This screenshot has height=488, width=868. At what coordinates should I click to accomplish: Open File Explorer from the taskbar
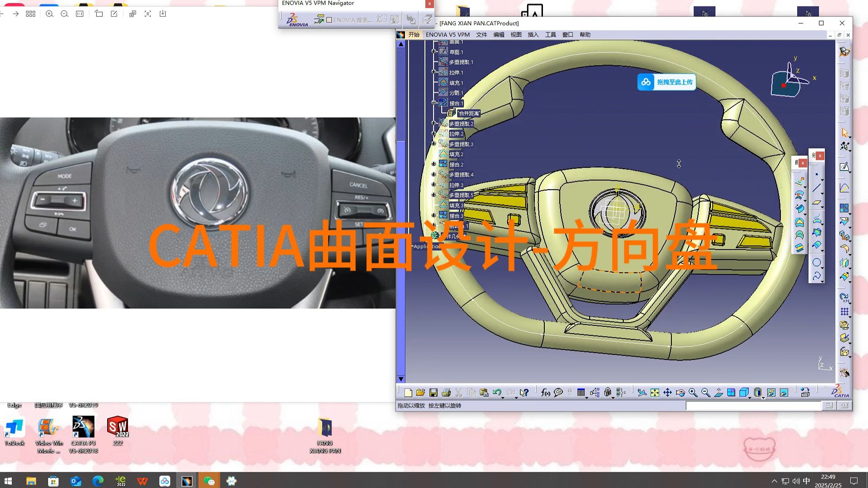[31, 481]
